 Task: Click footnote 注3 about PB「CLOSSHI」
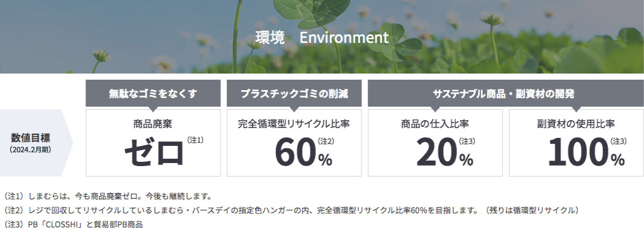(x=73, y=224)
